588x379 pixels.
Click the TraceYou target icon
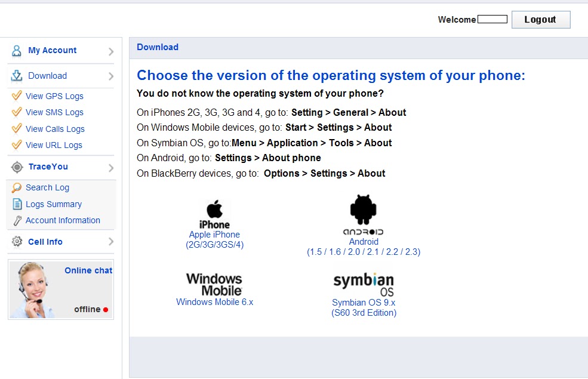point(17,167)
